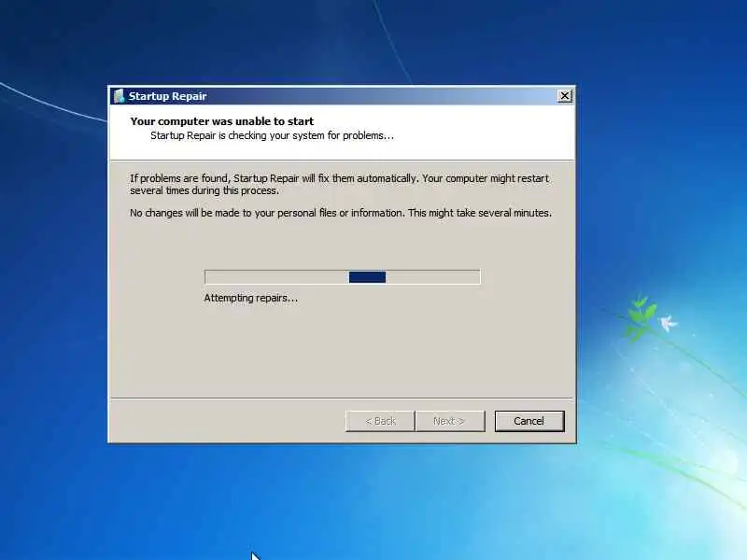
Task: Click the disabled Back button
Action: [x=380, y=421]
